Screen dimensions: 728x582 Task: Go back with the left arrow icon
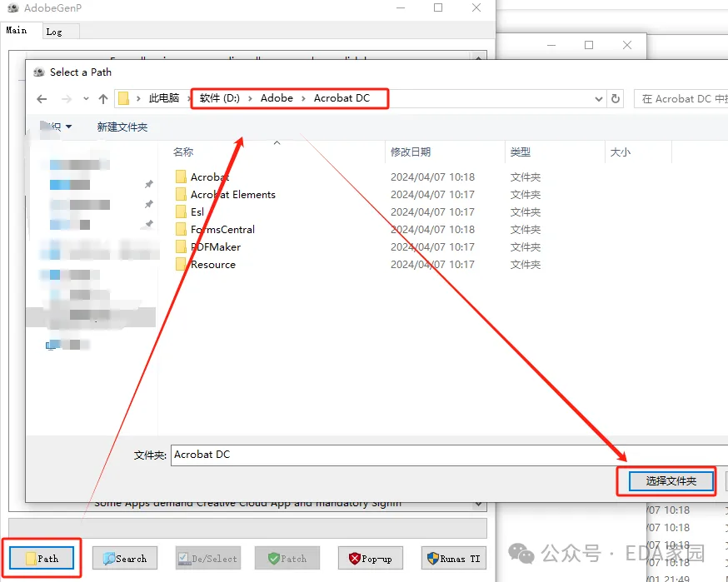(x=42, y=99)
